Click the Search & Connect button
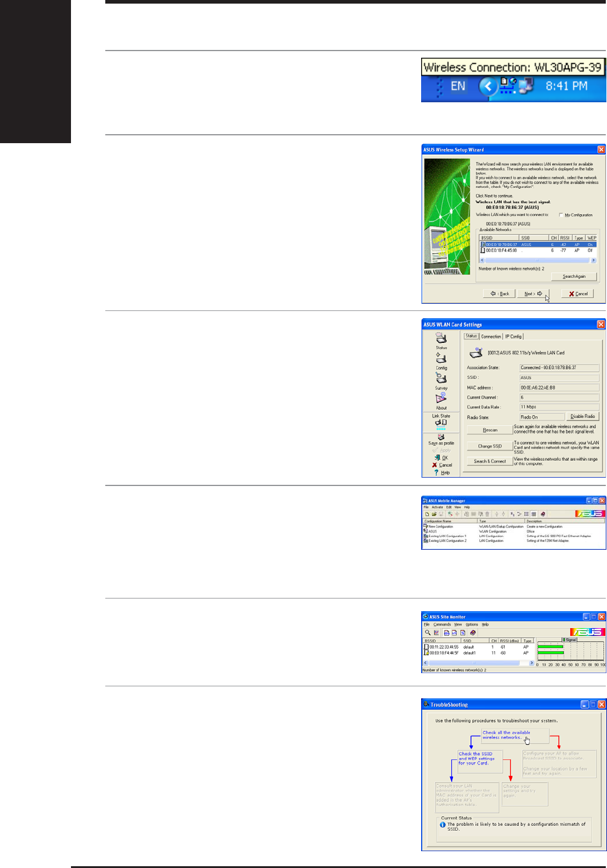Image resolution: width=607 pixels, height=868 pixels. tap(490, 461)
